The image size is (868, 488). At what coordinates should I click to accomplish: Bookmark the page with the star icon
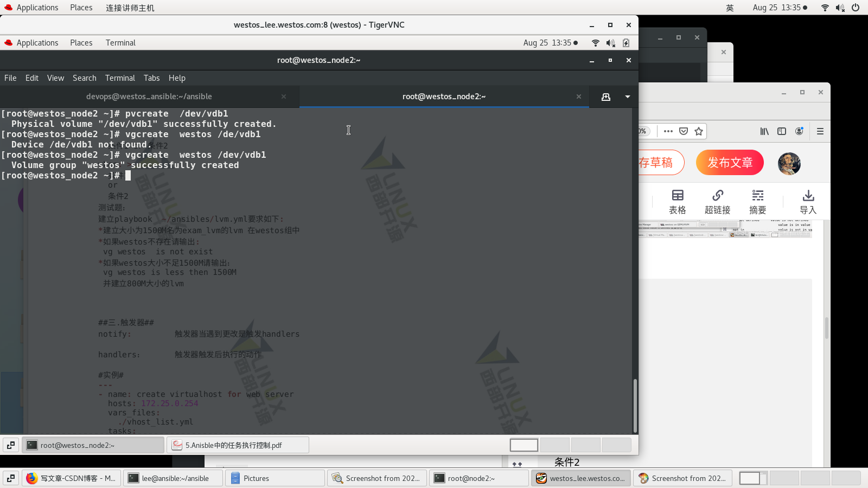tap(699, 131)
